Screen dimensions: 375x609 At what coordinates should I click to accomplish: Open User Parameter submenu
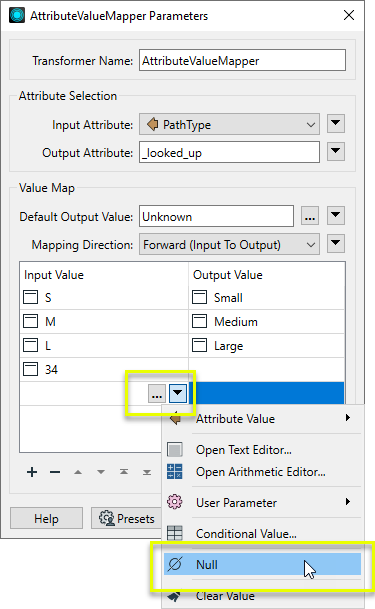262,503
